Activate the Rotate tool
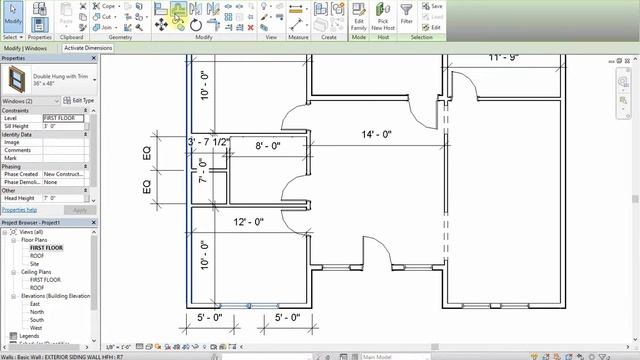This screenshot has width=640, height=360. tap(196, 25)
